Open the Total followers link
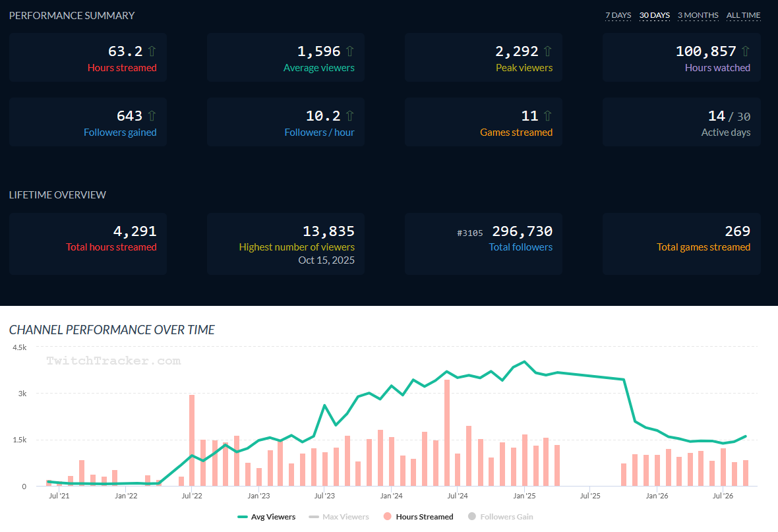 coord(520,247)
